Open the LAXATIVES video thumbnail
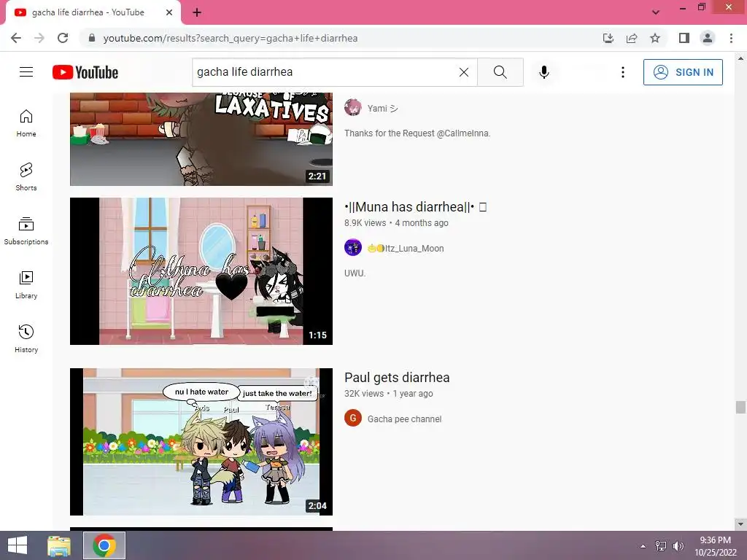Image resolution: width=747 pixels, height=560 pixels. [201, 139]
